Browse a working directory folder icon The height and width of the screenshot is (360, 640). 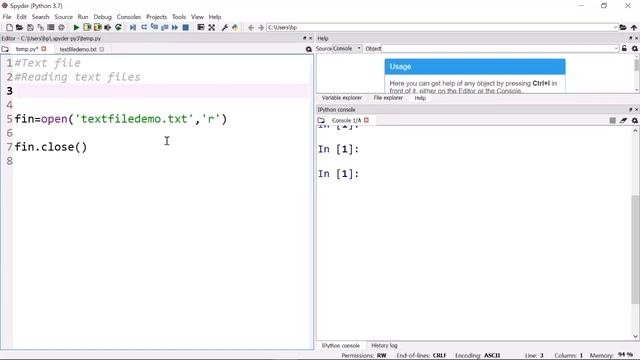623,27
